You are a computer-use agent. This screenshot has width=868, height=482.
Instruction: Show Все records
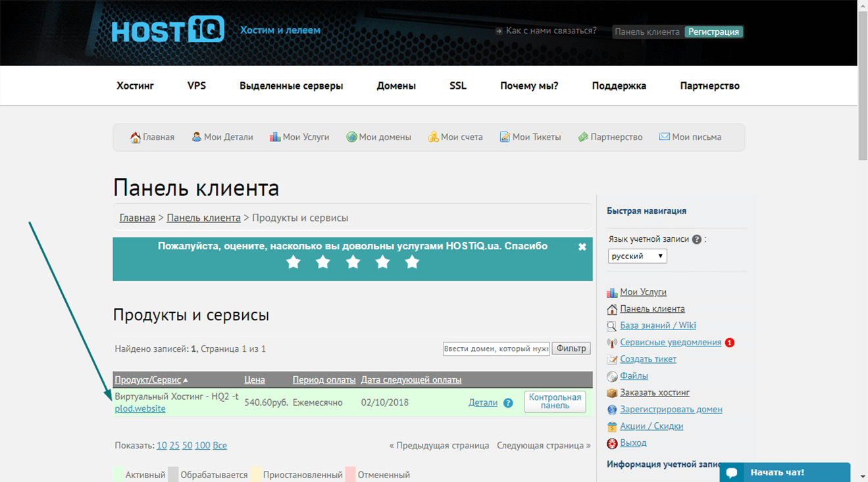click(x=220, y=445)
